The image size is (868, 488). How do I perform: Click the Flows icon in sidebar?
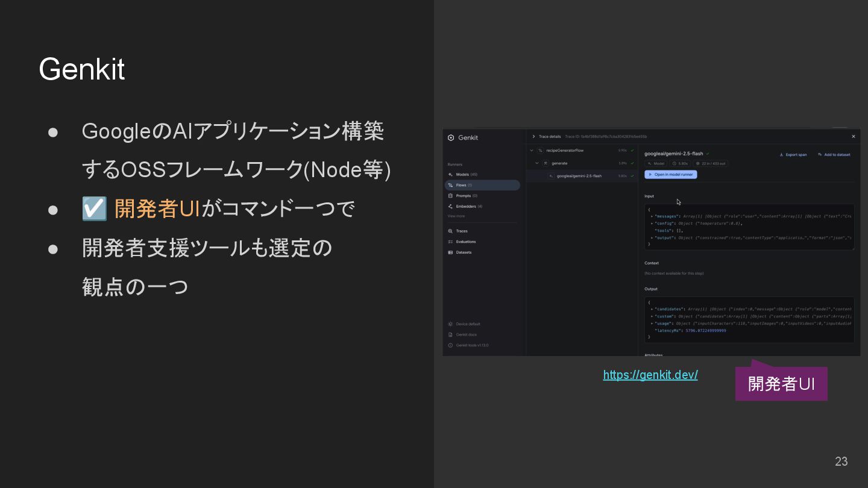tap(450, 185)
